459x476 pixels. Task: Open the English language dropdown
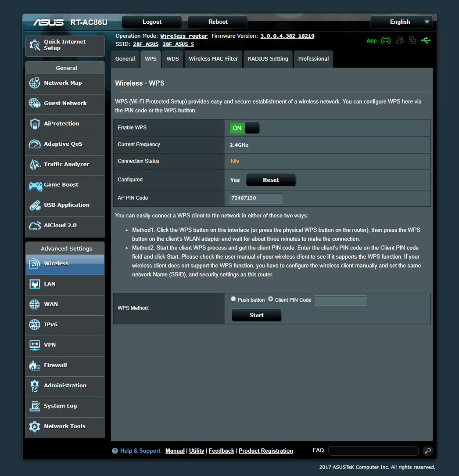tap(402, 22)
